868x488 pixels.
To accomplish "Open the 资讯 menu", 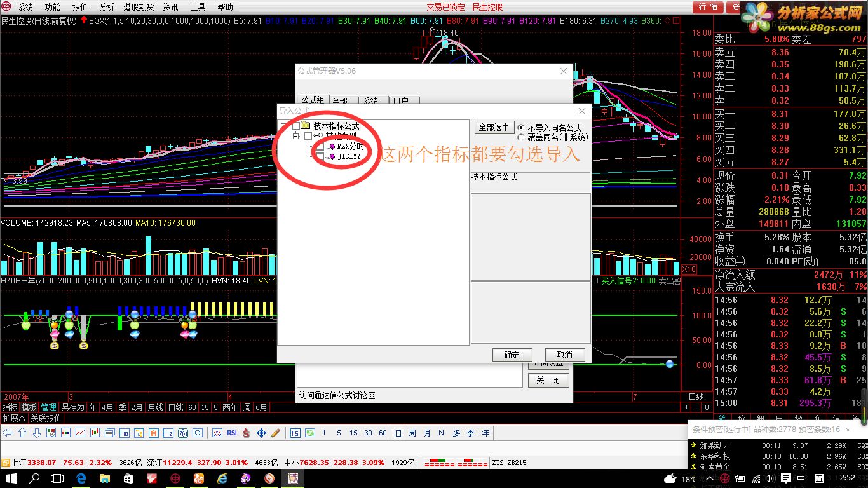I will [170, 7].
